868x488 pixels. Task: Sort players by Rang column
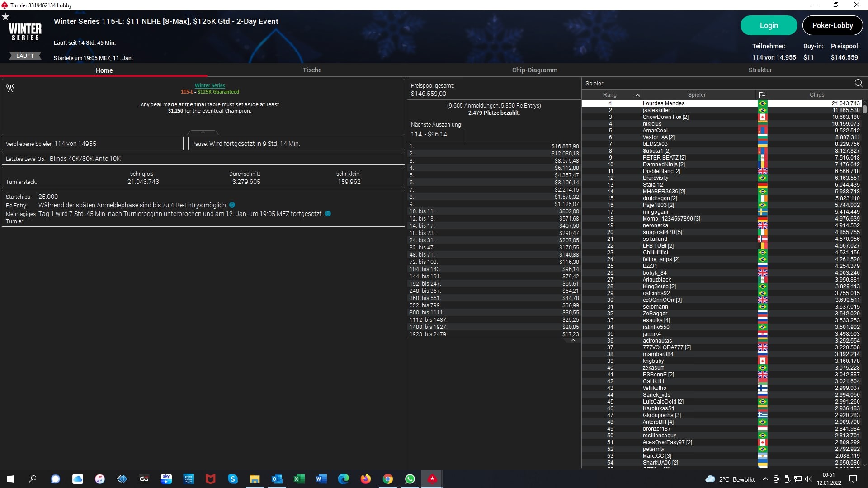click(x=610, y=95)
